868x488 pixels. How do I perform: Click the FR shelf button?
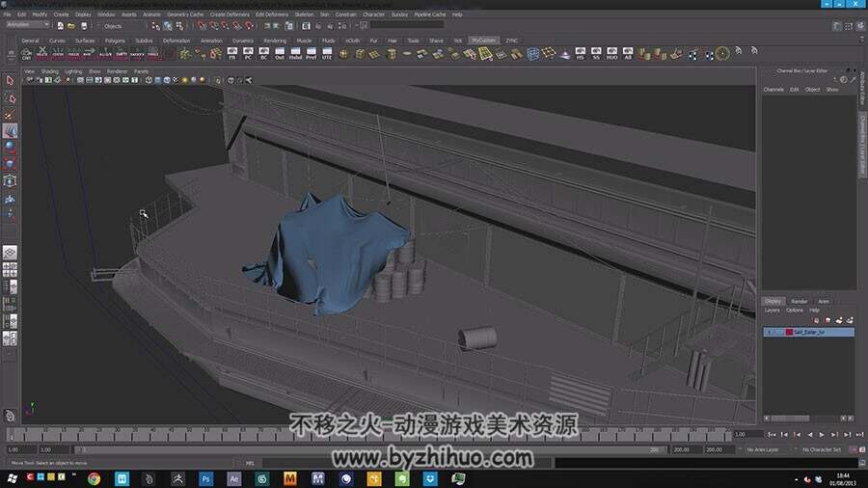click(x=231, y=54)
